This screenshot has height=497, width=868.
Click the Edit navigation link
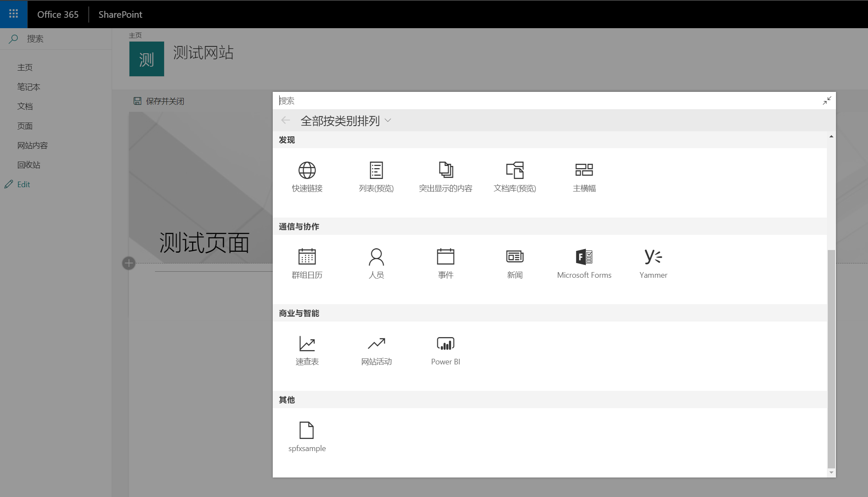[x=23, y=184]
